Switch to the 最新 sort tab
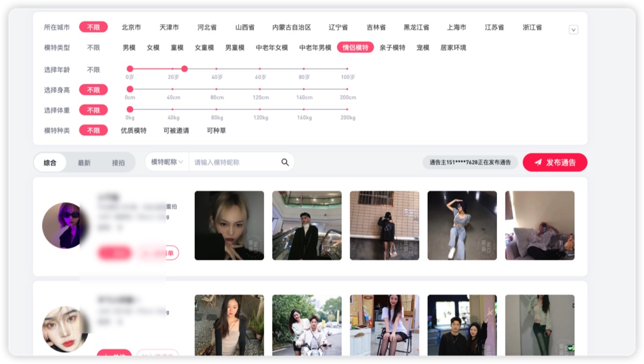Viewport: 644px width, 364px height. pyautogui.click(x=84, y=162)
